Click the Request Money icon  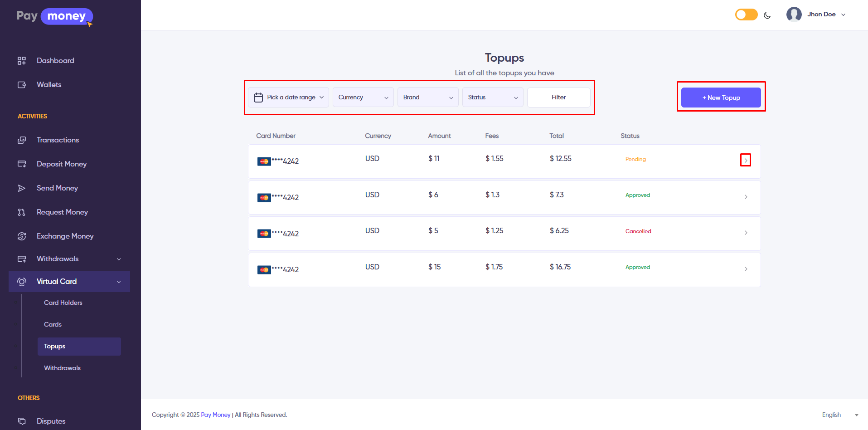pyautogui.click(x=21, y=212)
